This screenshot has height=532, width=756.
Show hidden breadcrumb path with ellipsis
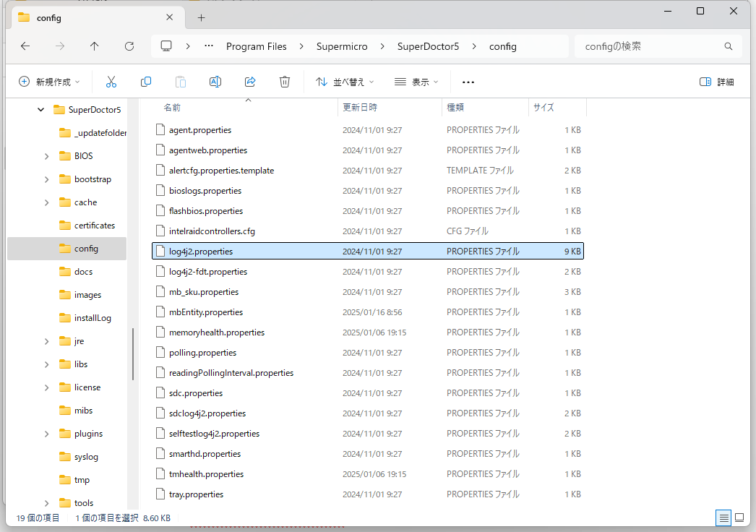tap(209, 46)
